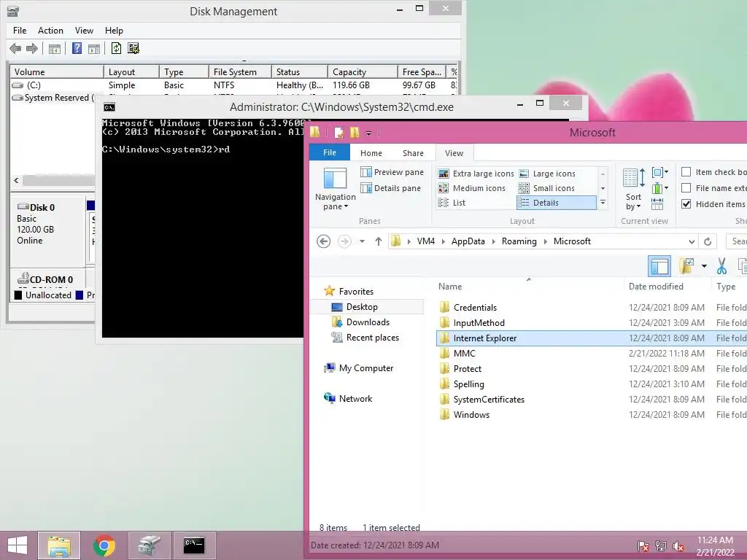This screenshot has width=747, height=560.
Task: Select the (C:) volume row
Action: (x=233, y=85)
